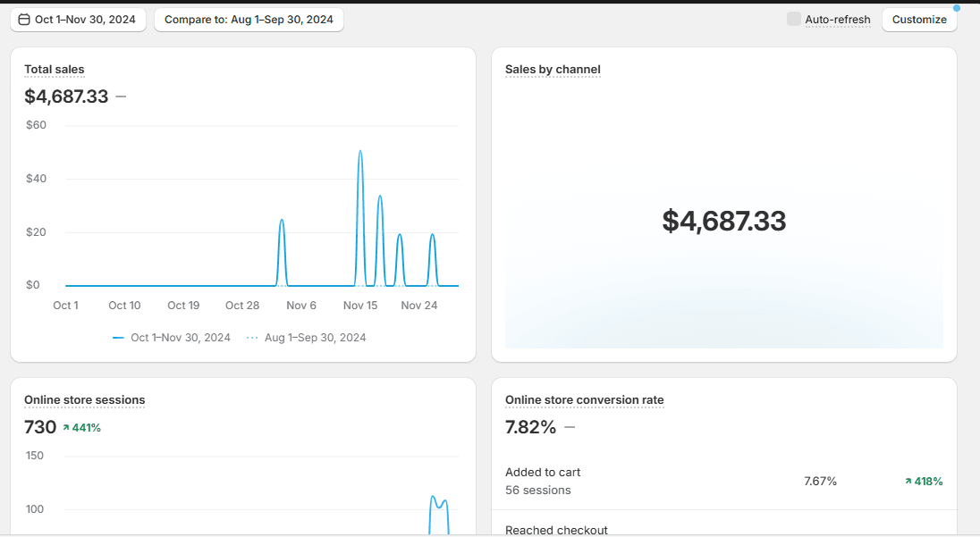980x537 pixels.
Task: Click the blue notification dot on Customize
Action: 956,8
